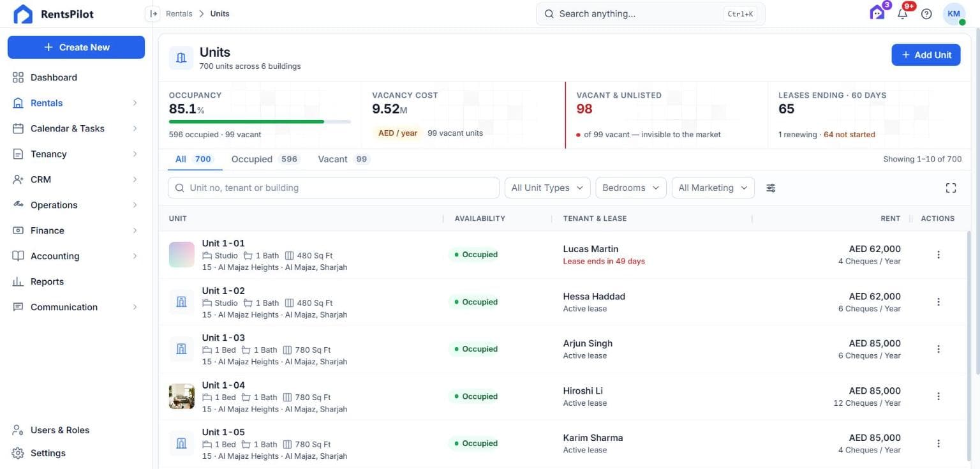Focus the Search anything field

tap(650, 13)
